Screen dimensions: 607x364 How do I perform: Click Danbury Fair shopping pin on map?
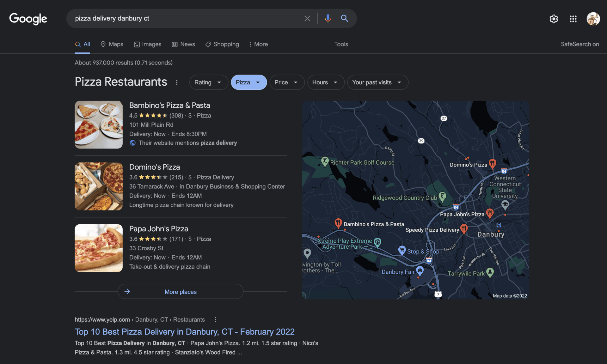point(420,270)
